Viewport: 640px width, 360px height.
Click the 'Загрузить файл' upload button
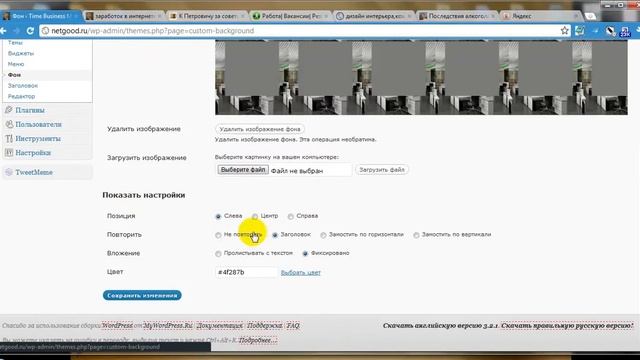coord(382,169)
